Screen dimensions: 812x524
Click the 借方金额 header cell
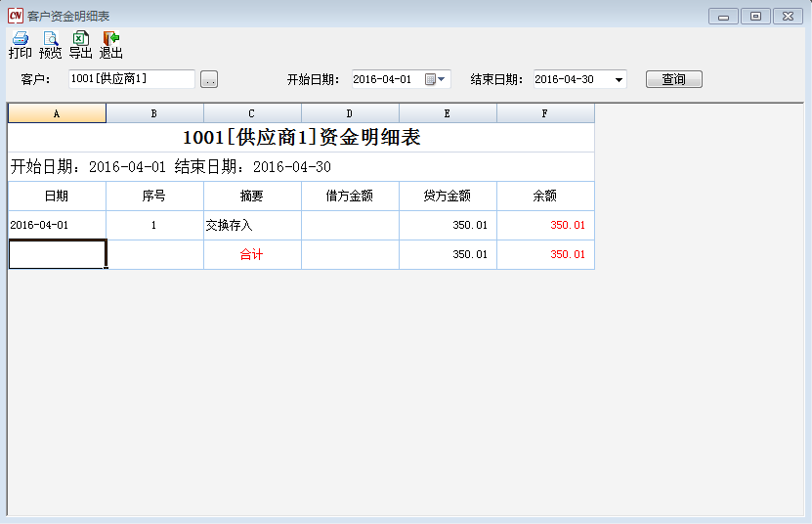click(x=350, y=196)
